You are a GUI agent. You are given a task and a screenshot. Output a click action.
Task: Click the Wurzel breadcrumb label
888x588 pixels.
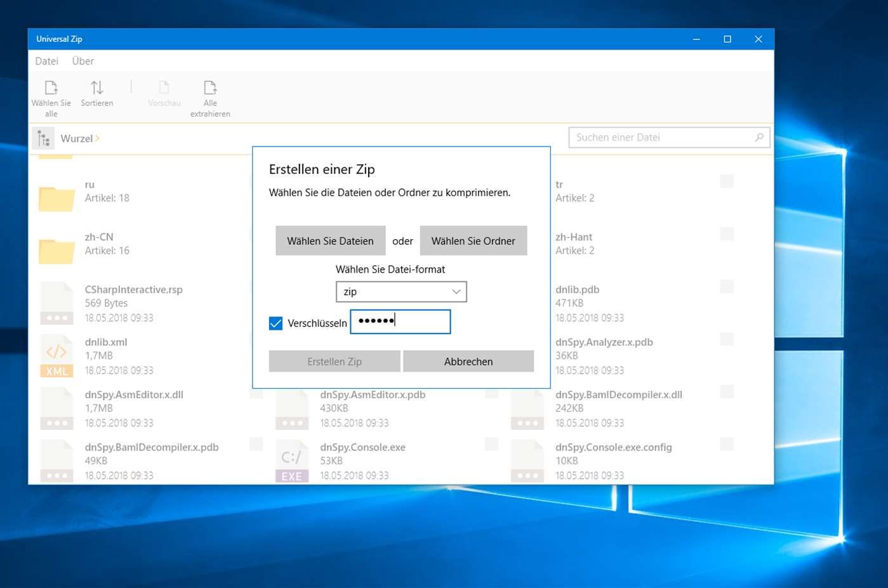(x=77, y=138)
